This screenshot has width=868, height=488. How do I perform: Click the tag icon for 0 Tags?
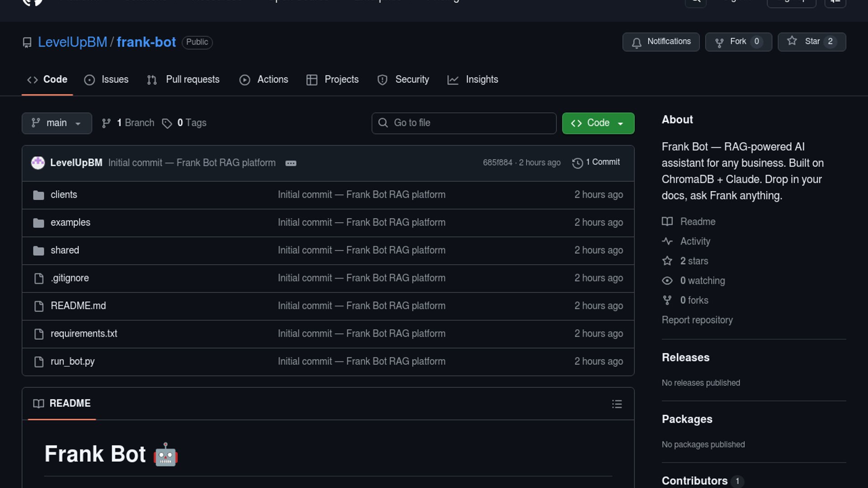167,123
